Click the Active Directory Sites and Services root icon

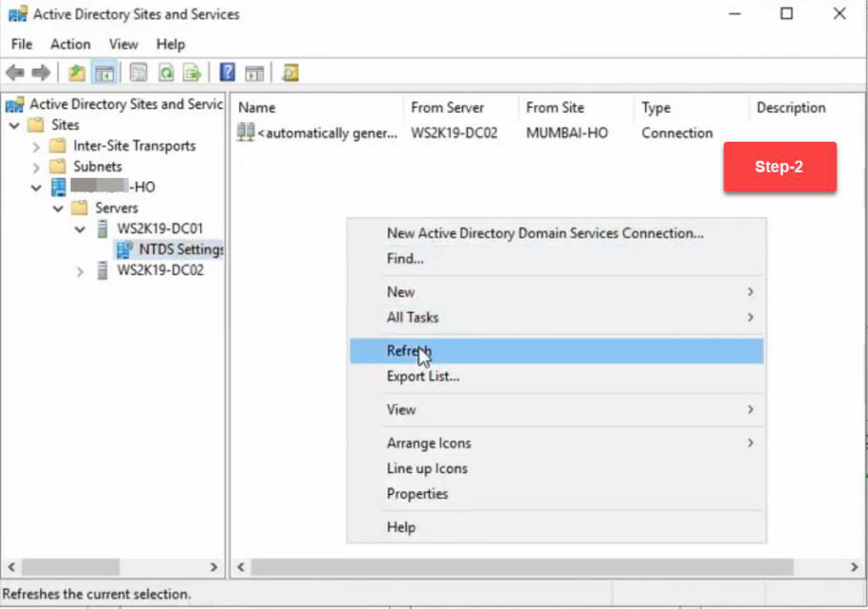(15, 104)
